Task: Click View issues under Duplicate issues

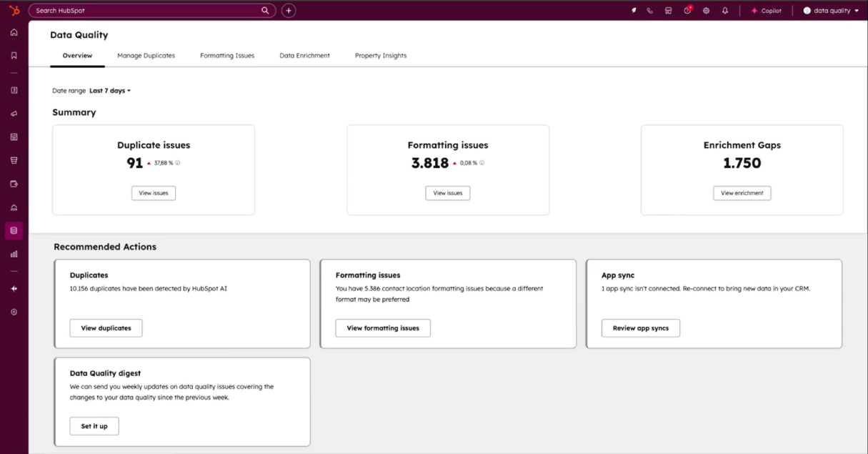Action: (x=154, y=193)
